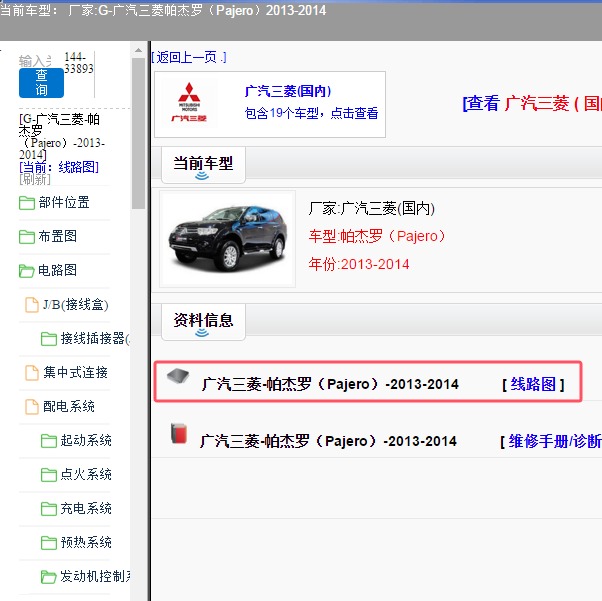Select the 当前车型 tab
The image size is (602, 601).
click(x=203, y=165)
